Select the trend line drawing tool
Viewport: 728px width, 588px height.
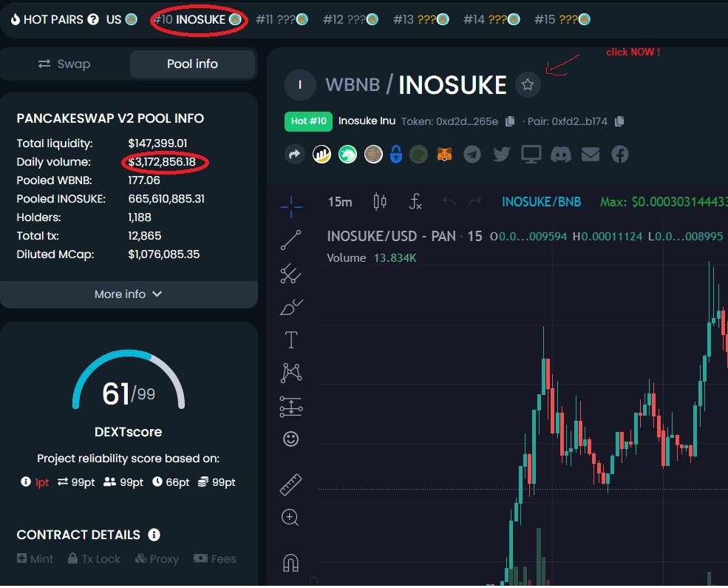click(x=291, y=240)
